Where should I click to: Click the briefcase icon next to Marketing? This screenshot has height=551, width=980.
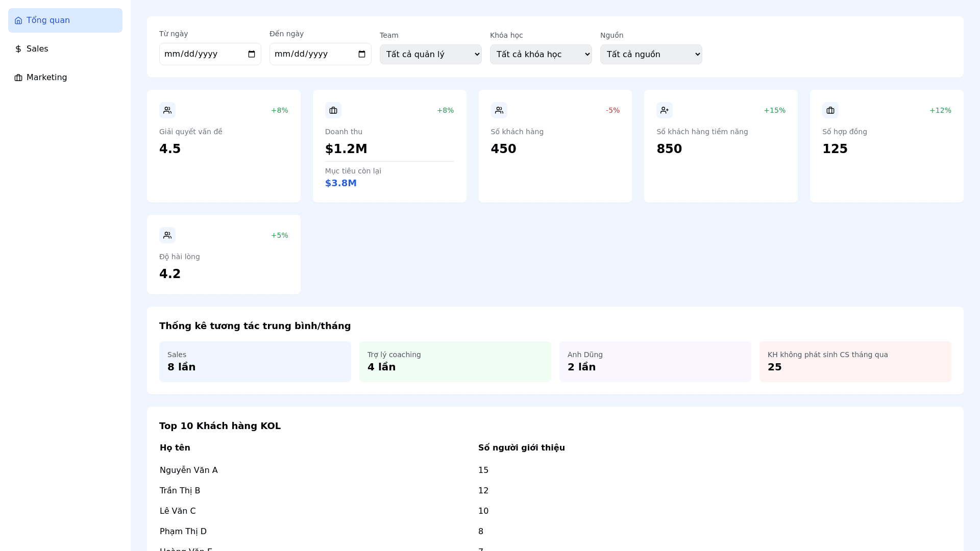[x=18, y=78]
